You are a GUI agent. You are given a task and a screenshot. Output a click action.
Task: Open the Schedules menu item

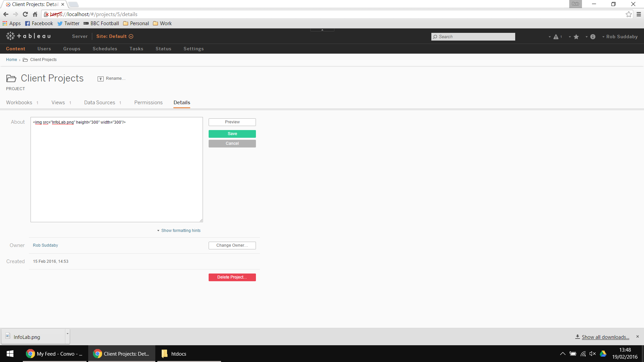(x=105, y=49)
